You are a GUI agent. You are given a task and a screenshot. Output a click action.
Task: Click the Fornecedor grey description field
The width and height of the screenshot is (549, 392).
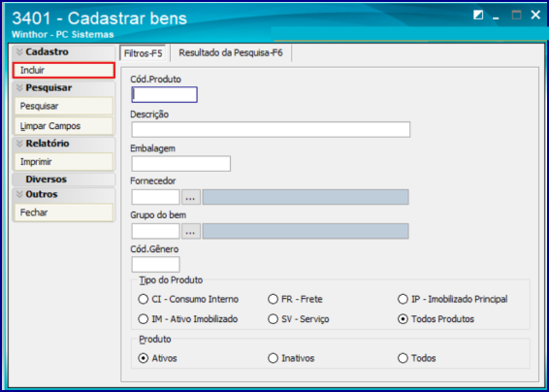tap(306, 197)
